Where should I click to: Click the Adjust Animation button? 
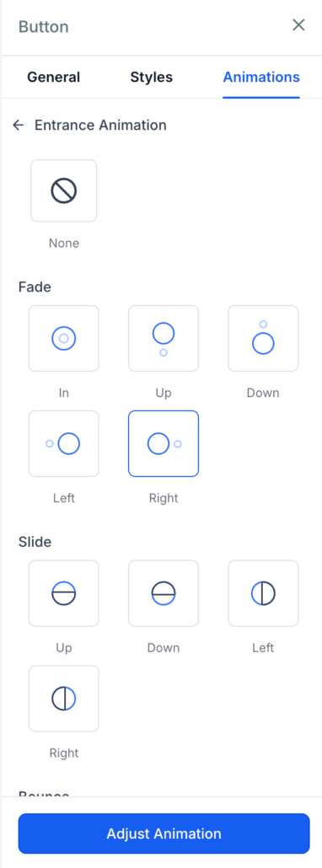[164, 833]
